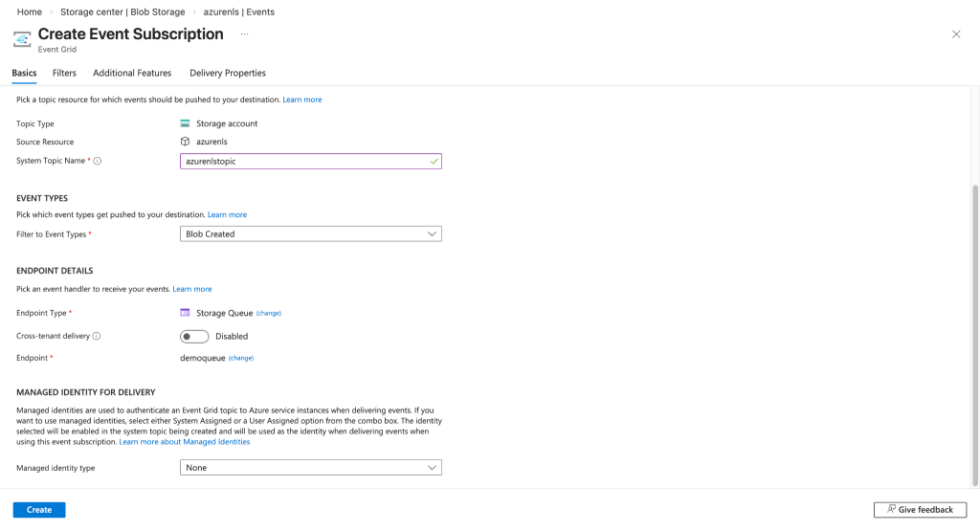This screenshot has height=531, width=980.
Task: Change the Storage Queue endpoint type
Action: 269,314
